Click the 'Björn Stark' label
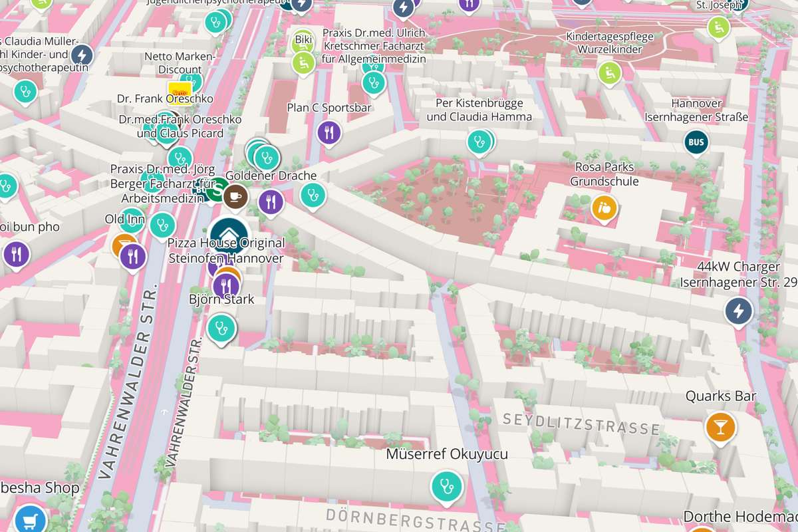The image size is (798, 532). pyautogui.click(x=222, y=299)
